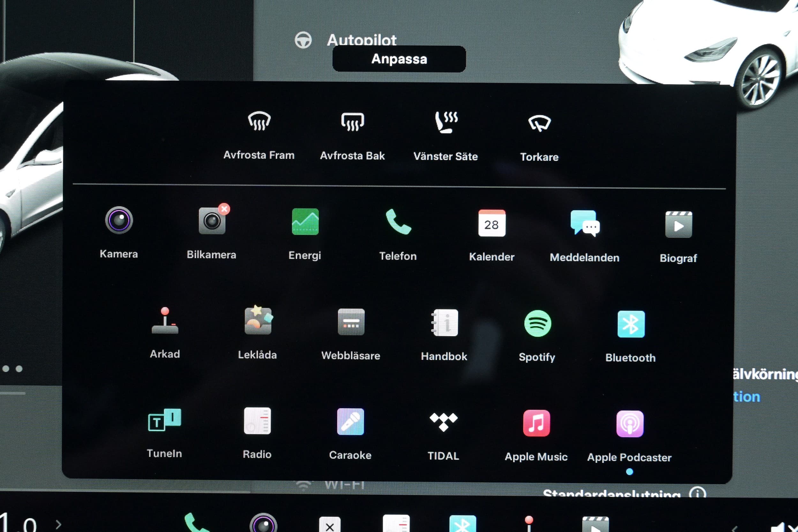Launch Spotify from the app grid
This screenshot has width=798, height=532.
tap(538, 323)
